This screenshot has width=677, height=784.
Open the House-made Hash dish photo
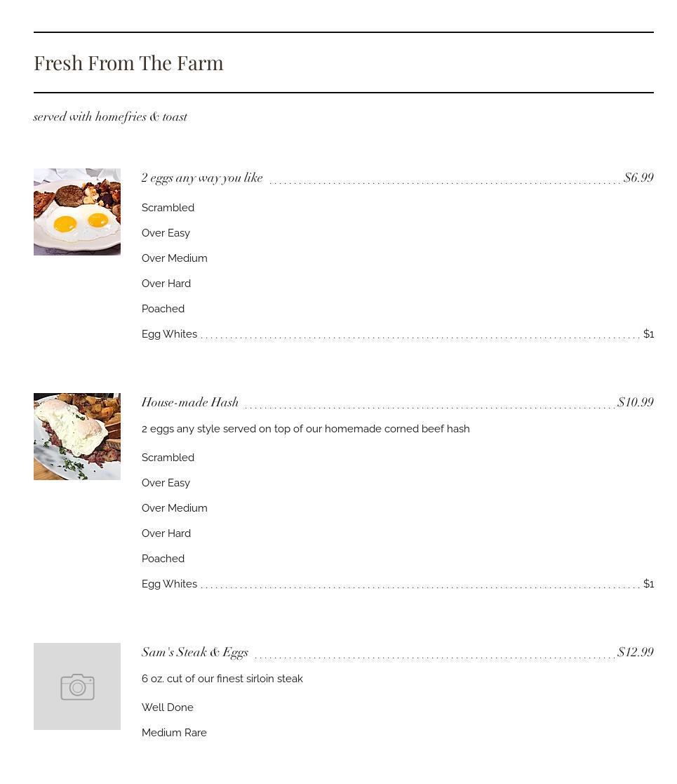point(77,437)
